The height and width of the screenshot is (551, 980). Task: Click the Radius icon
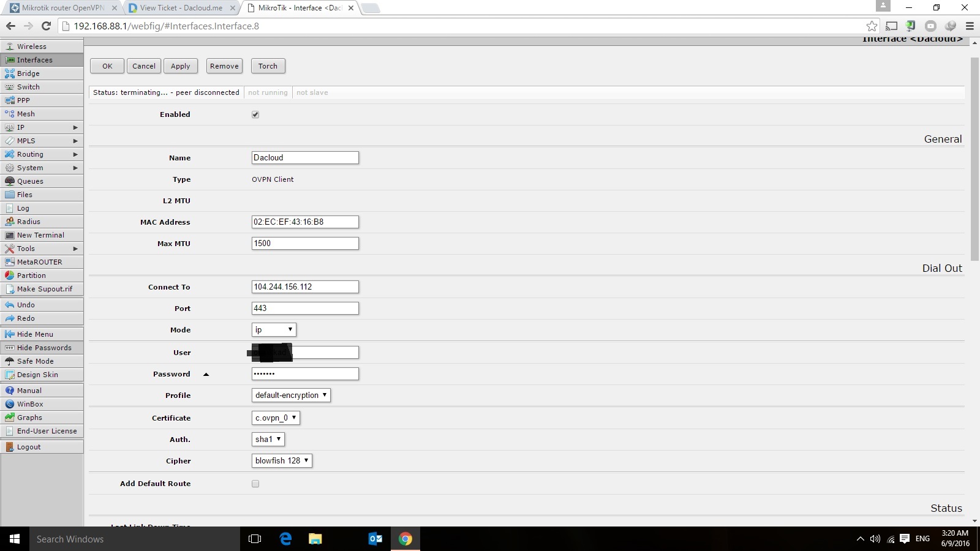10,222
